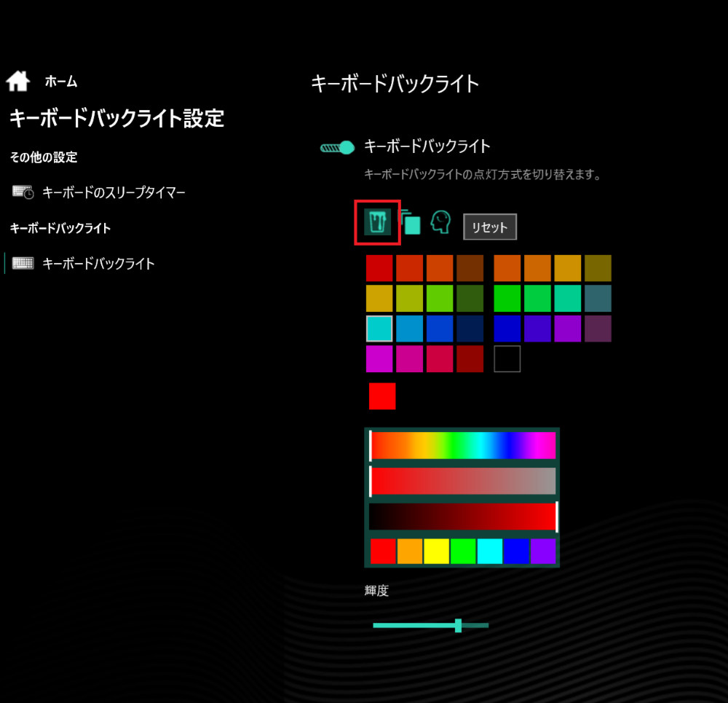Click the keyboard sleep timer icon
This screenshot has width=728, height=703.
click(20, 191)
